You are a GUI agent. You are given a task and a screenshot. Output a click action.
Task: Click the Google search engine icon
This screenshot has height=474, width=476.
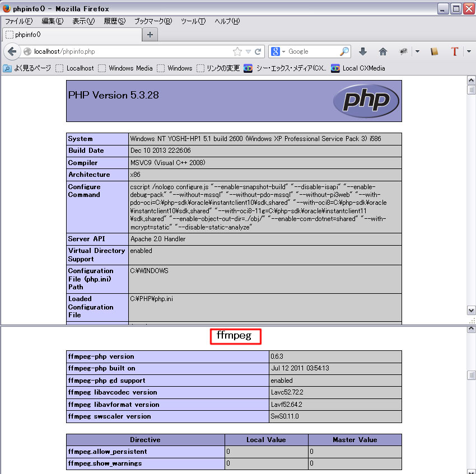point(276,51)
